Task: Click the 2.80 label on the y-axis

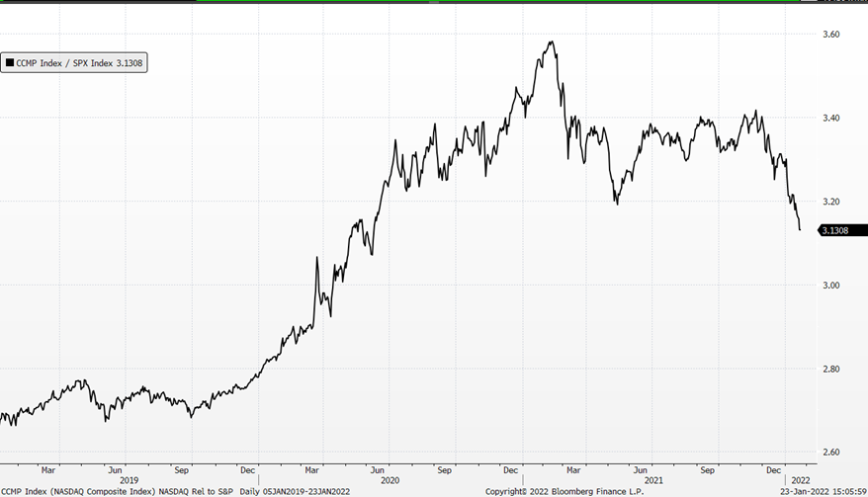Action: [x=830, y=369]
